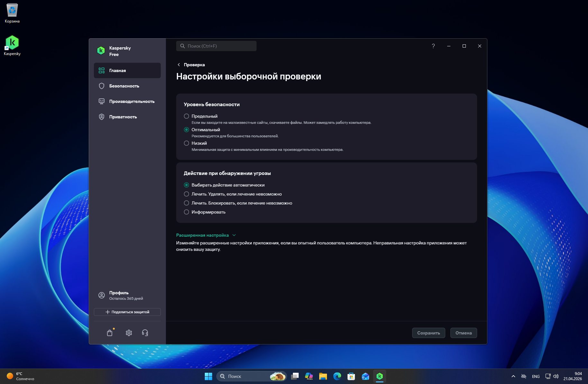Choose Информировать action option
The width and height of the screenshot is (588, 384).
coord(186,212)
